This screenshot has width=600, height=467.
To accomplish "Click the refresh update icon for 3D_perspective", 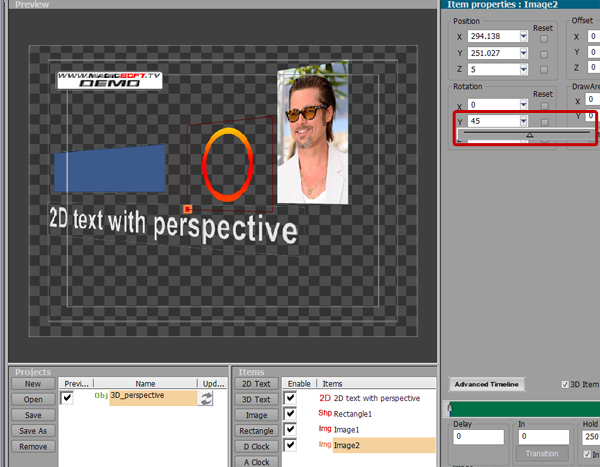I will (206, 398).
